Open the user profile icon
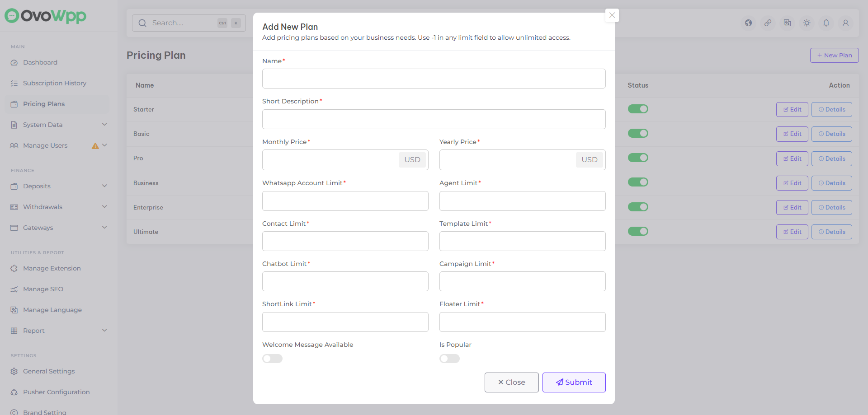 pyautogui.click(x=845, y=23)
